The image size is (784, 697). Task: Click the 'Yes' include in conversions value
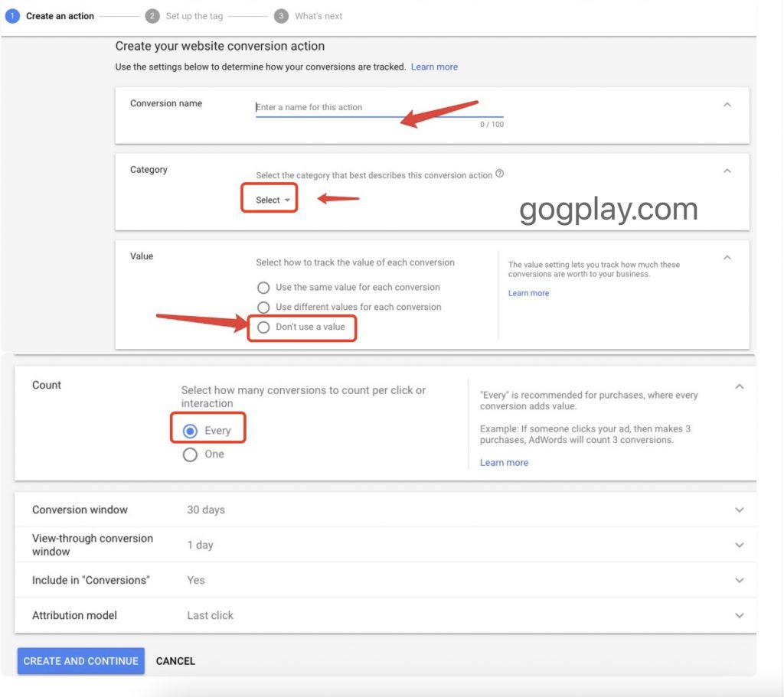click(x=196, y=580)
